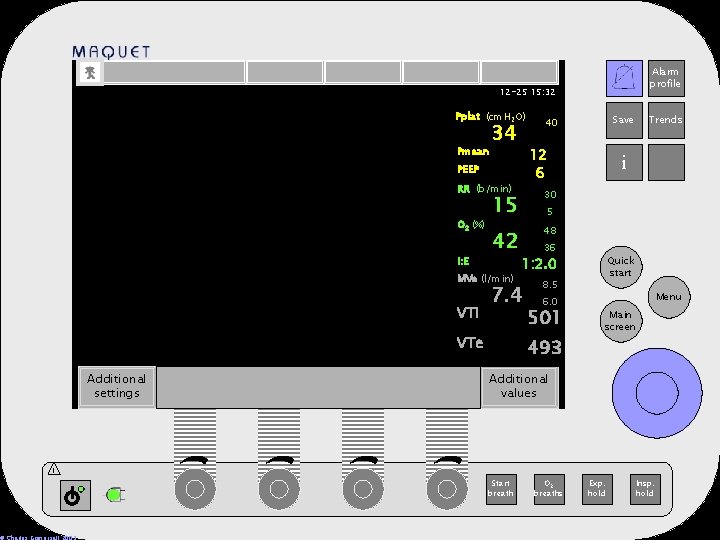This screenshot has width=720, height=540.
Task: Click the O2 upper alarm limit 48
Action: 550,231
